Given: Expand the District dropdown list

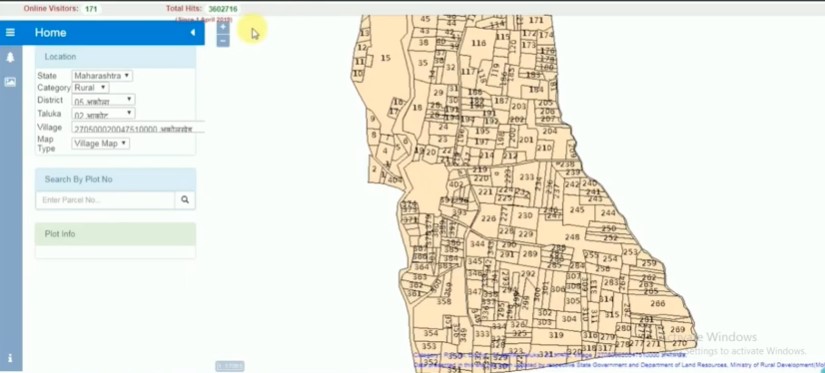Looking at the screenshot, I should pyautogui.click(x=103, y=100).
